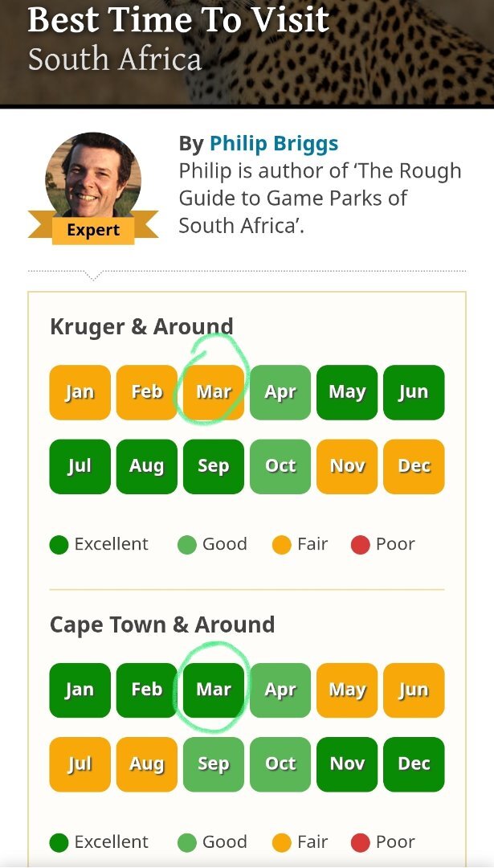Select Jul under Cape Town & Around
The height and width of the screenshot is (868, 494).
click(80, 764)
